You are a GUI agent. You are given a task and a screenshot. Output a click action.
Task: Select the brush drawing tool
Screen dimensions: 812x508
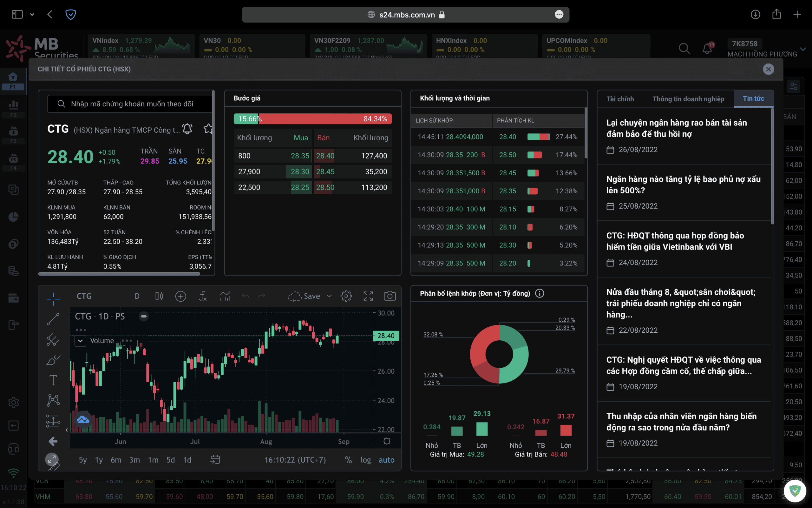53,360
